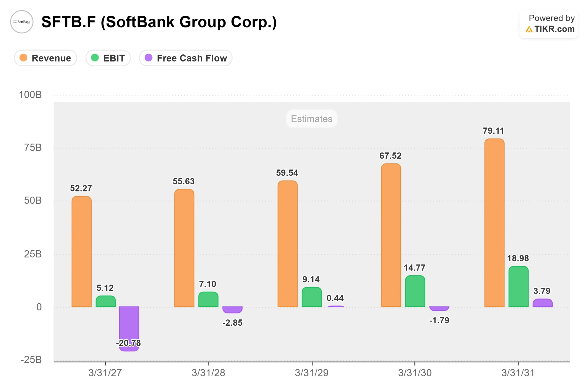588x392 pixels.
Task: Click the green EBIT legend dot
Action: (x=95, y=58)
